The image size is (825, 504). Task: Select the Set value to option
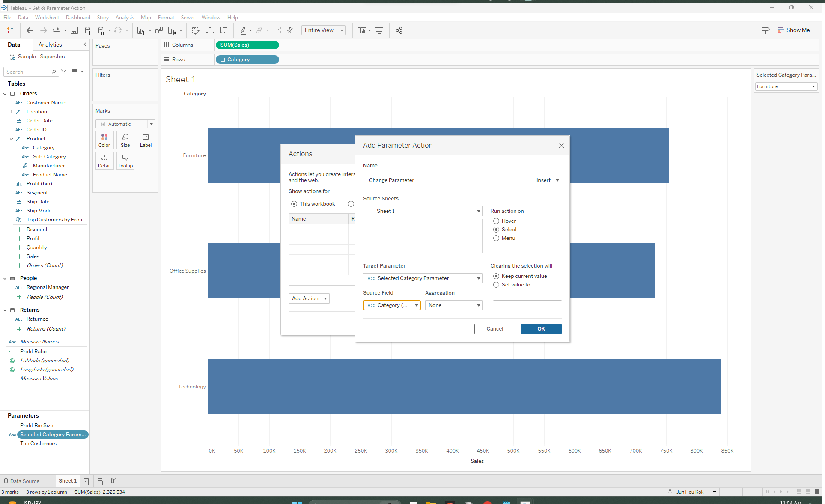tap(496, 285)
